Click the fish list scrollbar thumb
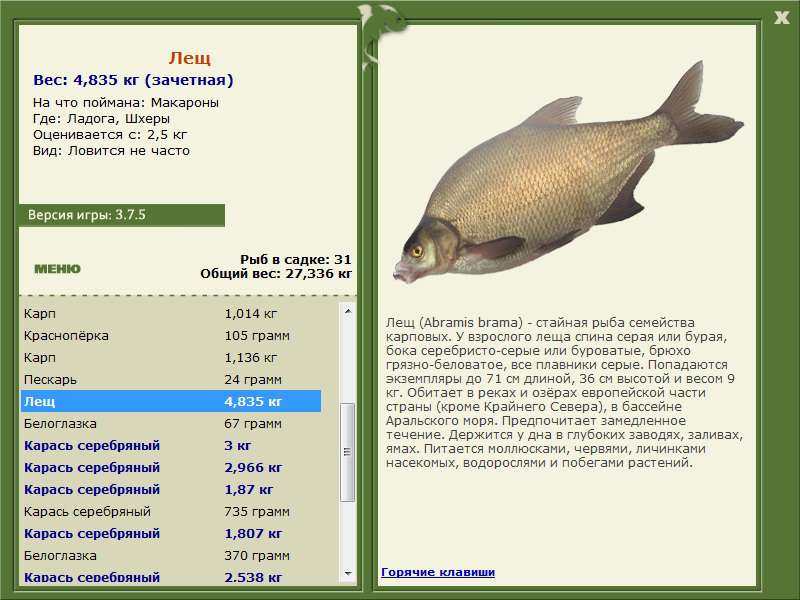The image size is (800, 600). [x=348, y=452]
